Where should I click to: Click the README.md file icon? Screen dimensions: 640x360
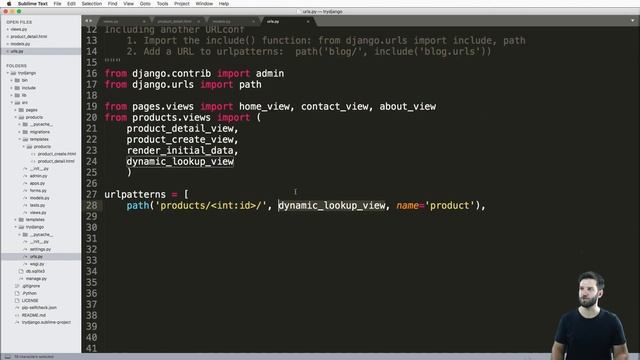pos(17,315)
